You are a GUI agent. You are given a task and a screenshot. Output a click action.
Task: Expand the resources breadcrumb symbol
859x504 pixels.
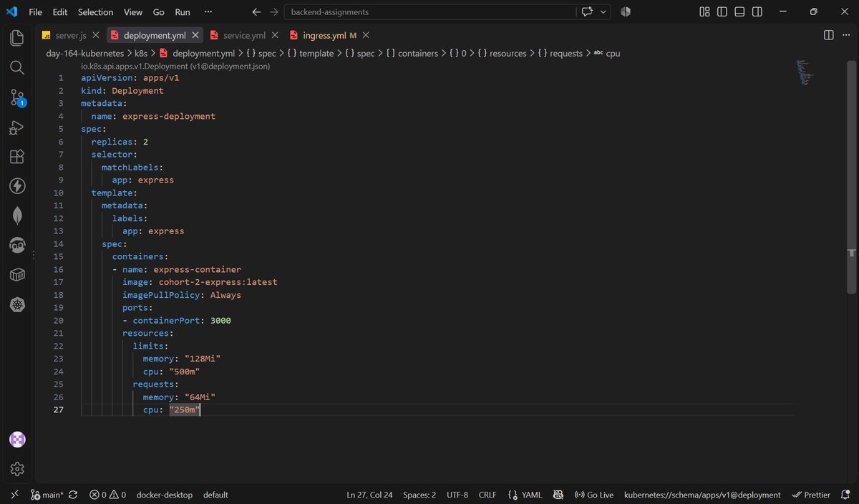pos(502,53)
